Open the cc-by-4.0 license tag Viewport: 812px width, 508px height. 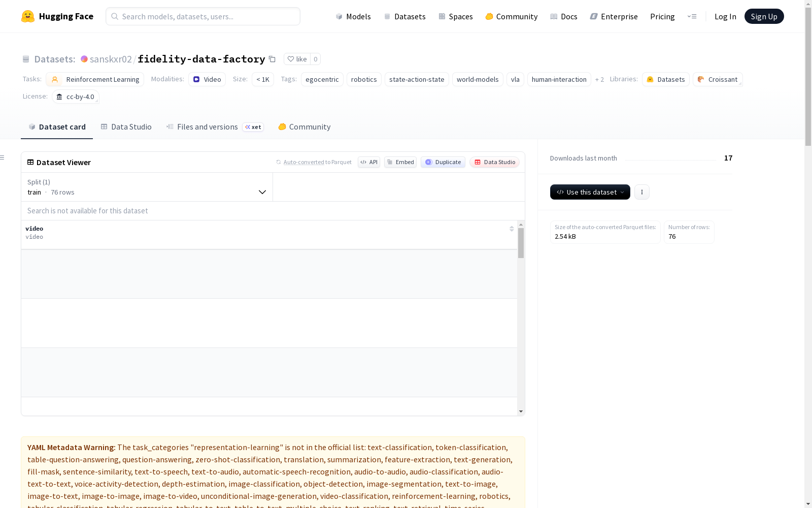pos(76,97)
